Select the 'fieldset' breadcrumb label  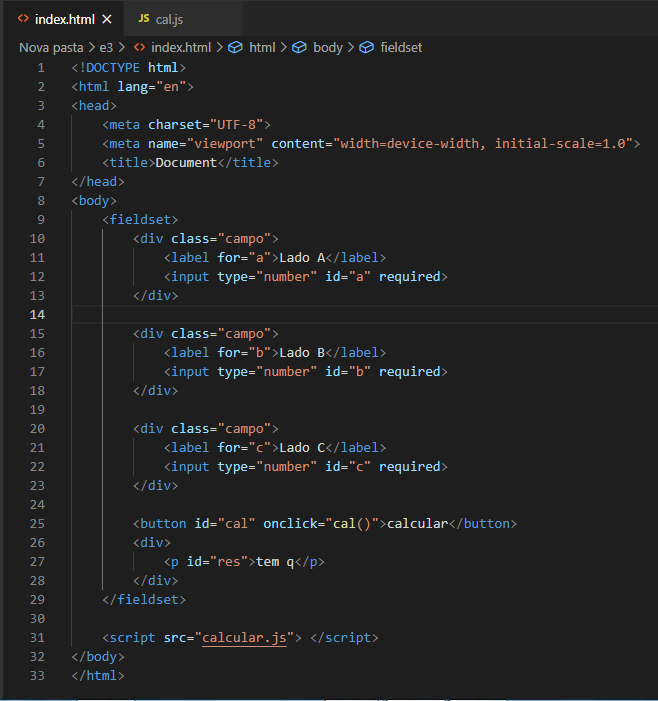(403, 47)
